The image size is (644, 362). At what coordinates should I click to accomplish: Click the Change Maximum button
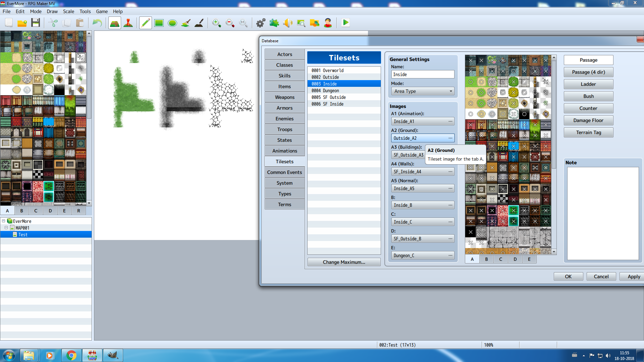344,262
